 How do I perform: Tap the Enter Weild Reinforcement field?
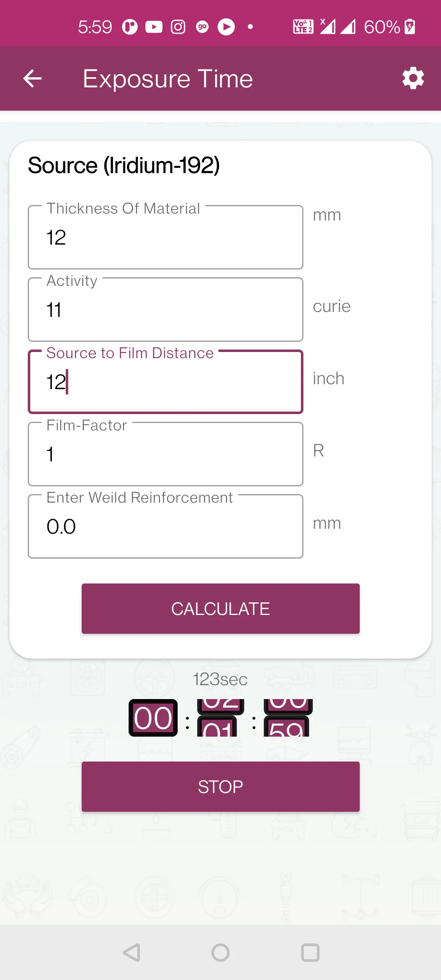[x=165, y=527]
